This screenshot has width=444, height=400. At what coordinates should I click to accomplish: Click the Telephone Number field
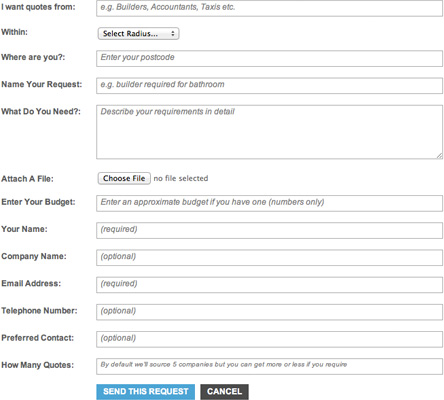[x=269, y=312]
